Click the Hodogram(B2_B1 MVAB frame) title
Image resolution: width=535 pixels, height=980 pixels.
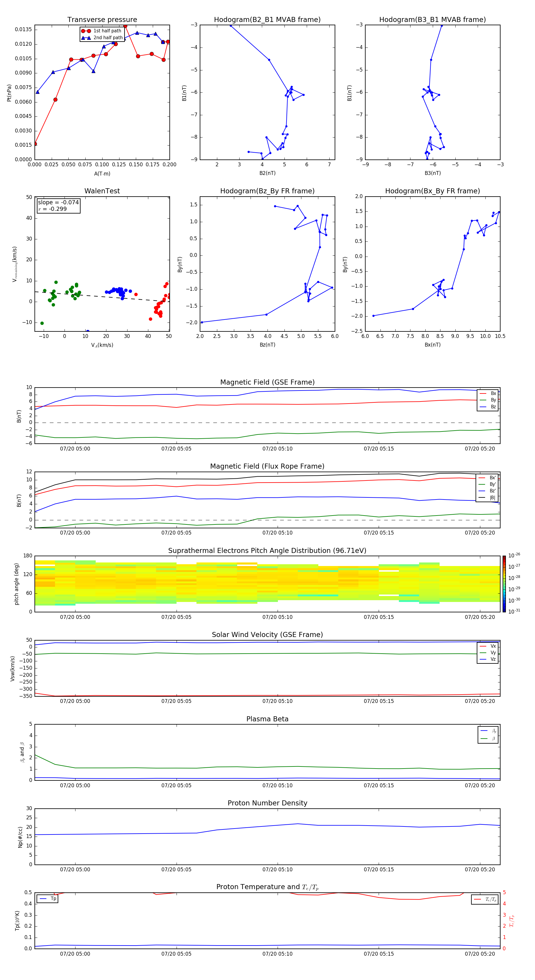267,20
